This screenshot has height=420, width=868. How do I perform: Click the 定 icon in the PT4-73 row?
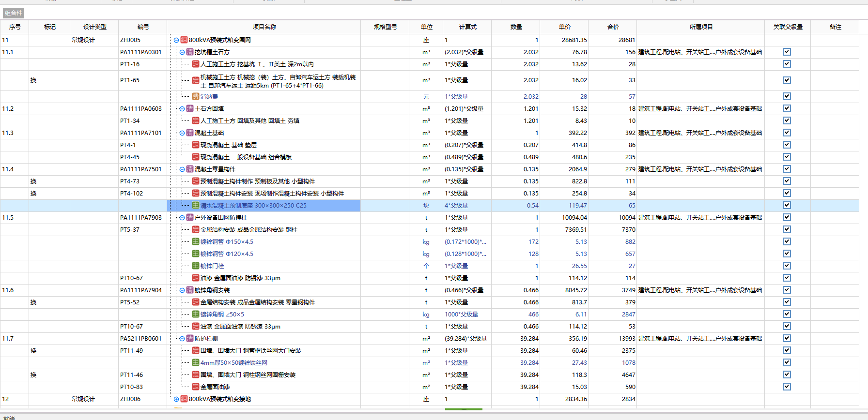point(196,181)
